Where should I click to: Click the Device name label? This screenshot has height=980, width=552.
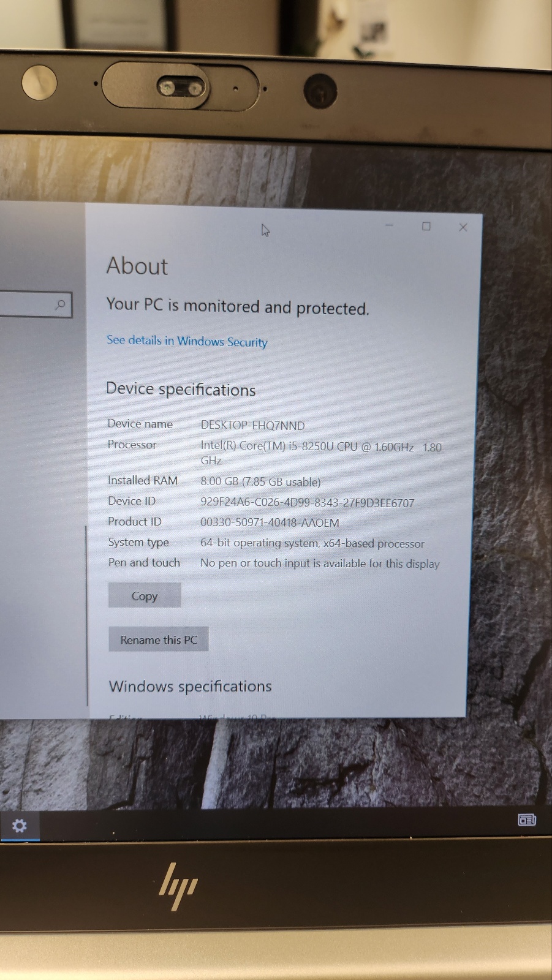[140, 424]
